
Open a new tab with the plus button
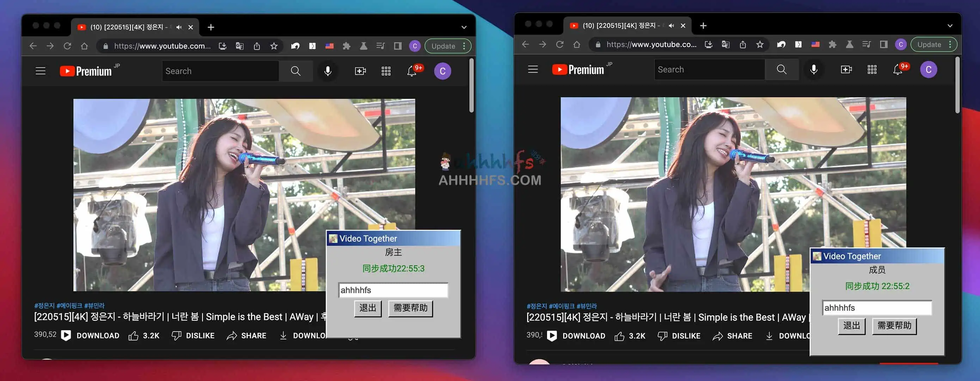click(x=211, y=27)
